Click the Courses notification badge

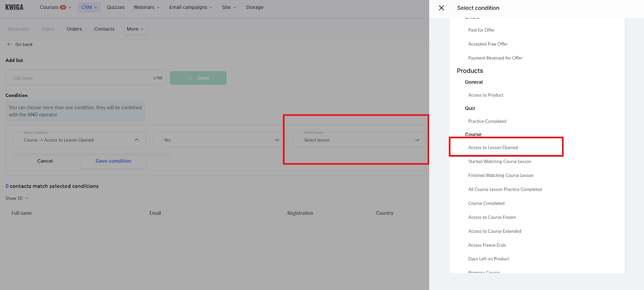pyautogui.click(x=63, y=7)
